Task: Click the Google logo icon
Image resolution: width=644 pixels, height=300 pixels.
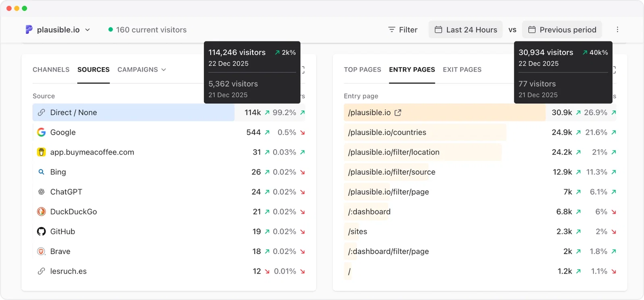Action: click(41, 132)
